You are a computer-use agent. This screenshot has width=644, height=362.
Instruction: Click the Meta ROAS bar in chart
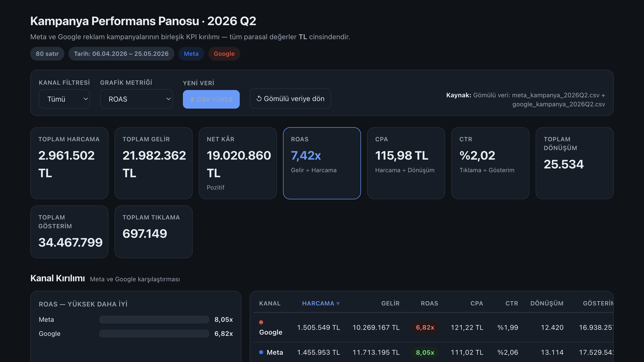point(154,320)
